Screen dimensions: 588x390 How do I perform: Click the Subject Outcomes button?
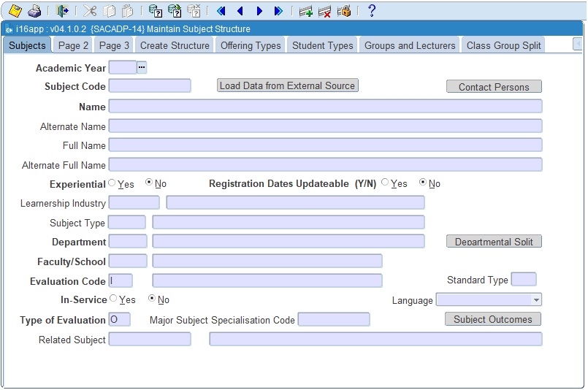click(x=493, y=320)
